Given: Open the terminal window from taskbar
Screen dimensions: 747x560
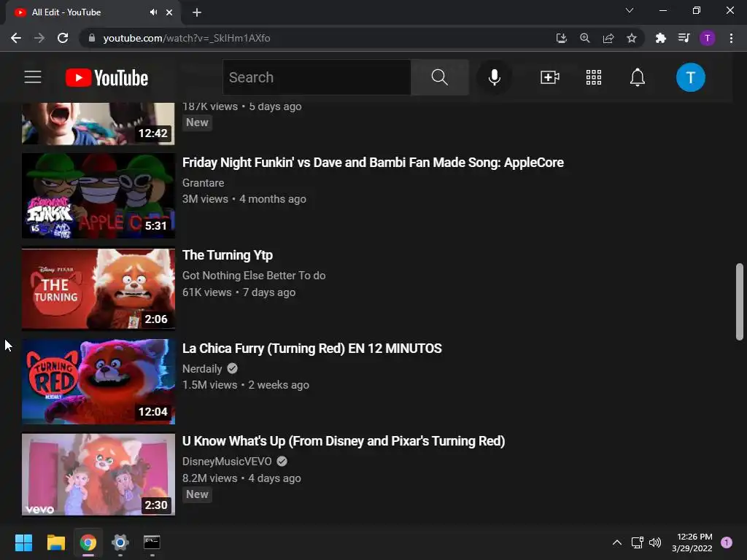Looking at the screenshot, I should [152, 542].
